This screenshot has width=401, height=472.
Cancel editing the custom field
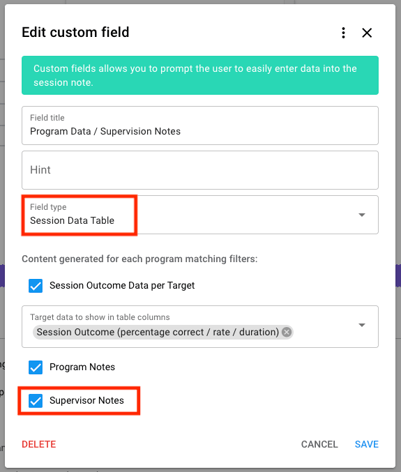pyautogui.click(x=319, y=444)
